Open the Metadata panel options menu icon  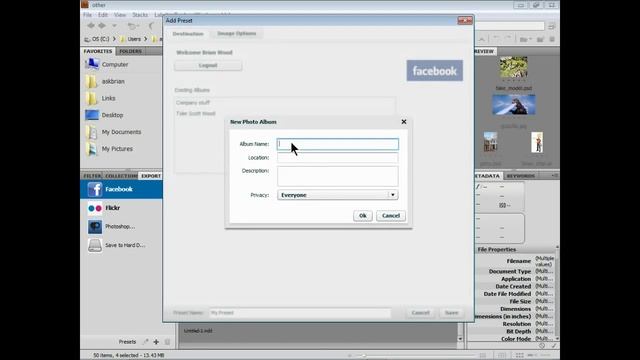(x=555, y=176)
